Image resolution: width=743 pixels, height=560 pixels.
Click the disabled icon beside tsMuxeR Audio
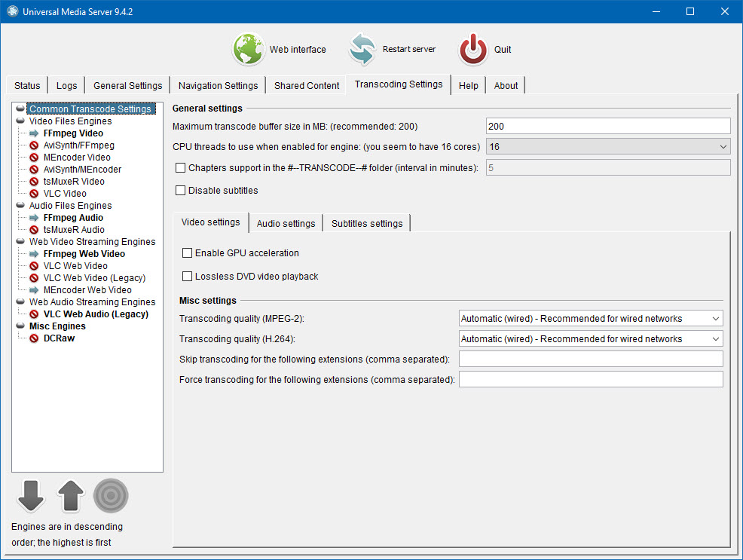point(34,230)
